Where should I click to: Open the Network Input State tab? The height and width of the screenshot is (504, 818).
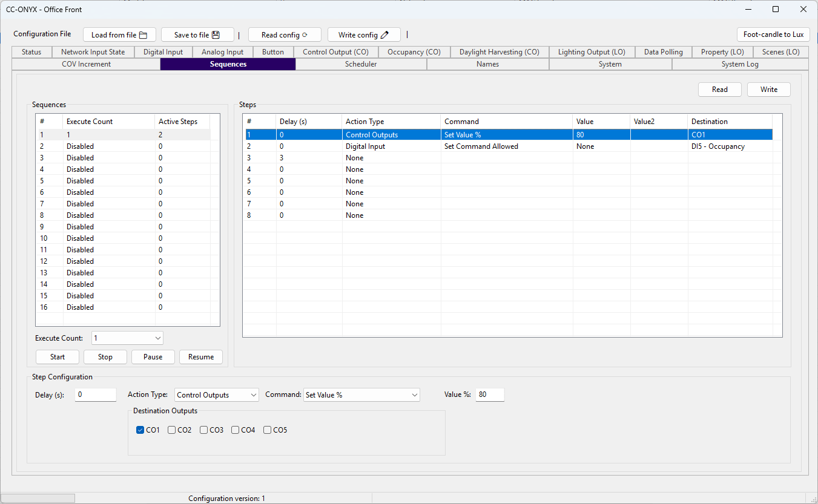pos(93,52)
